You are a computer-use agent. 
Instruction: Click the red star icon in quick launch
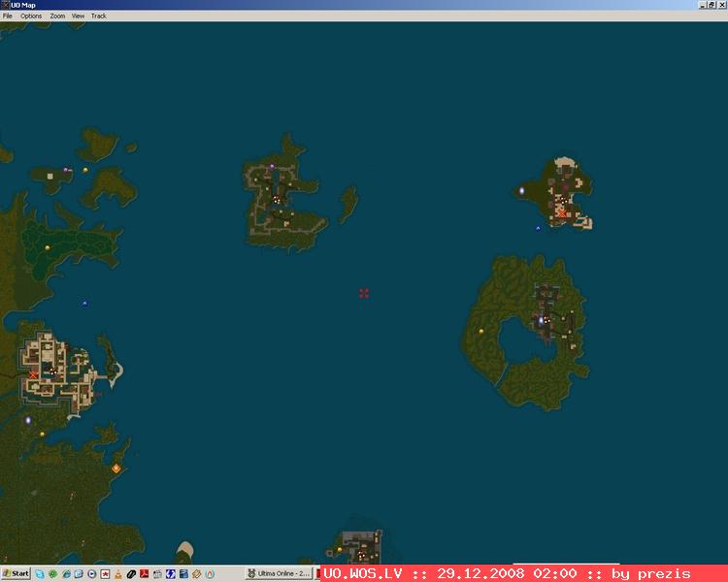coord(105,574)
